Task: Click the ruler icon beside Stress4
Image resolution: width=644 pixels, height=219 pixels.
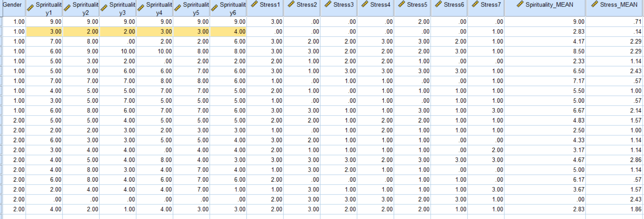Action: (365, 4)
